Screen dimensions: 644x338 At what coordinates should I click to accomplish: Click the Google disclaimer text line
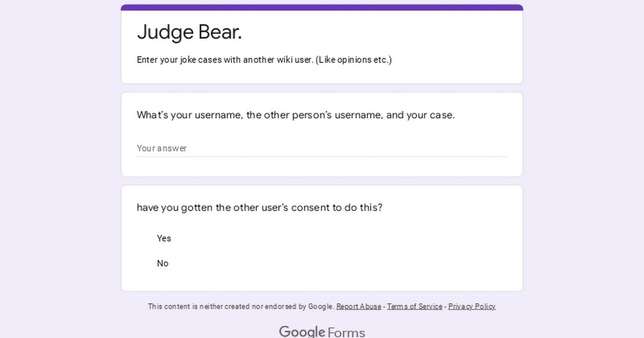click(240, 306)
